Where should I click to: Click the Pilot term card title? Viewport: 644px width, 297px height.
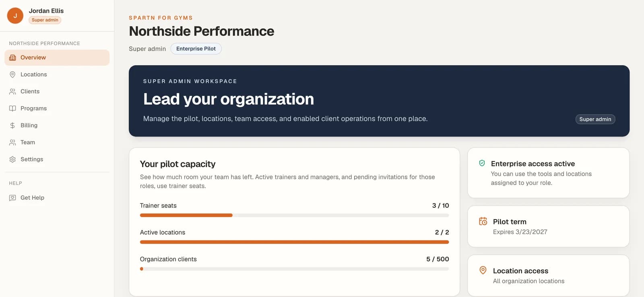coord(510,222)
